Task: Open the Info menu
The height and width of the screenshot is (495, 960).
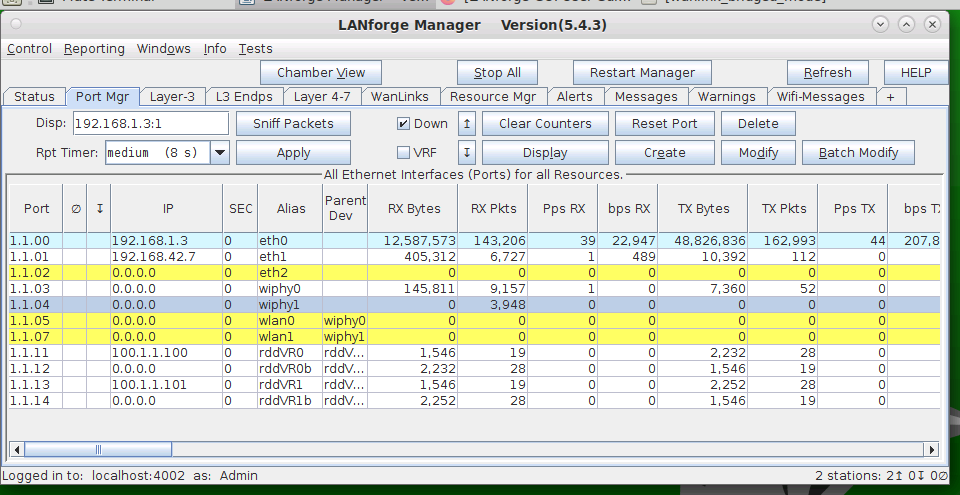Action: [x=215, y=48]
